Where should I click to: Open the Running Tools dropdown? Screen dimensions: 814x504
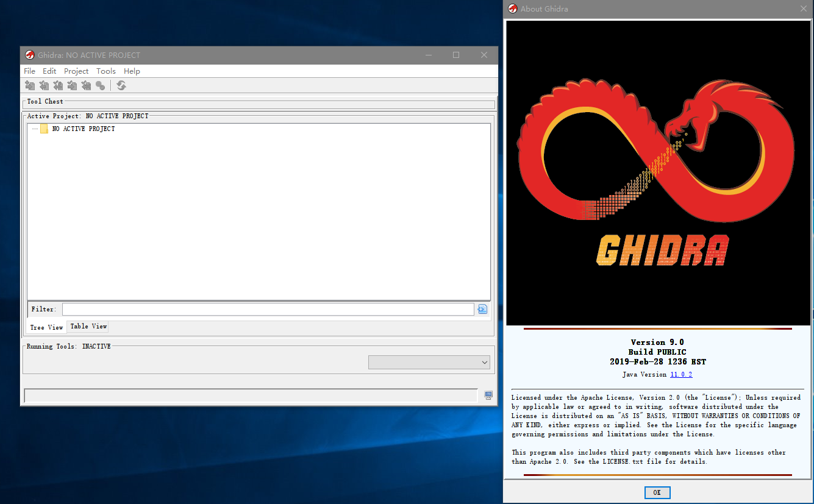[x=429, y=363]
